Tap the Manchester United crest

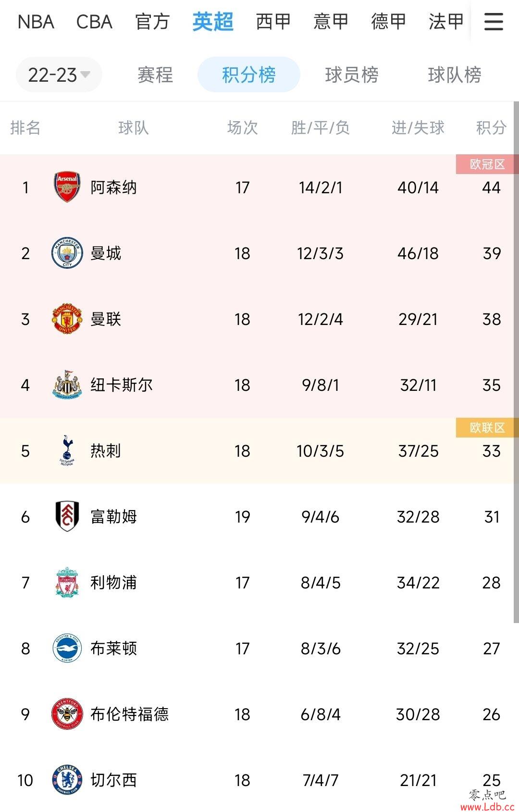click(x=67, y=319)
